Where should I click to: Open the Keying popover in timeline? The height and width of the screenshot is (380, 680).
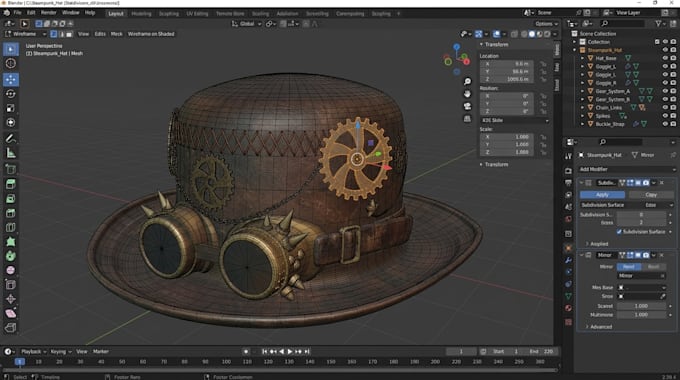coord(60,351)
